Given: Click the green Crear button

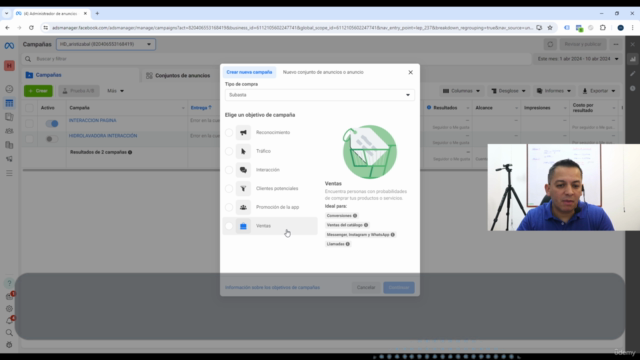Looking at the screenshot, I should click(x=38, y=91).
